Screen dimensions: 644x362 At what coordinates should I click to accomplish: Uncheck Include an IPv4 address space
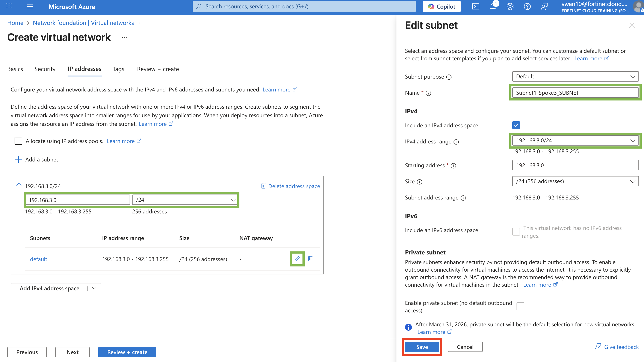[516, 125]
